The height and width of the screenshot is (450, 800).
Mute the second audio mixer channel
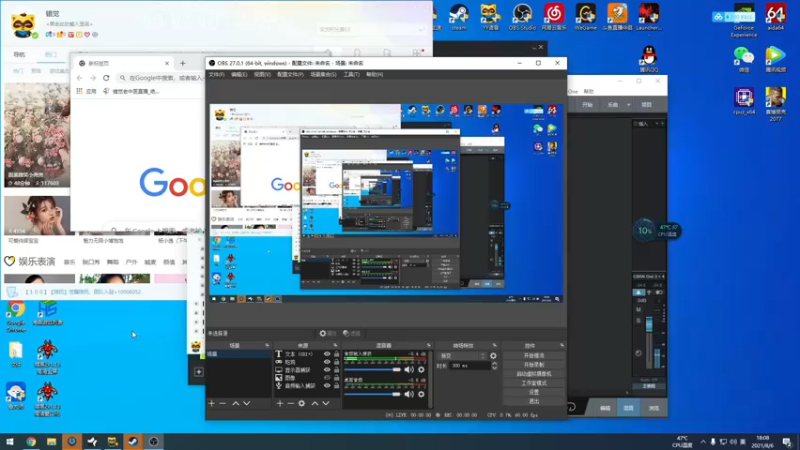(409, 394)
